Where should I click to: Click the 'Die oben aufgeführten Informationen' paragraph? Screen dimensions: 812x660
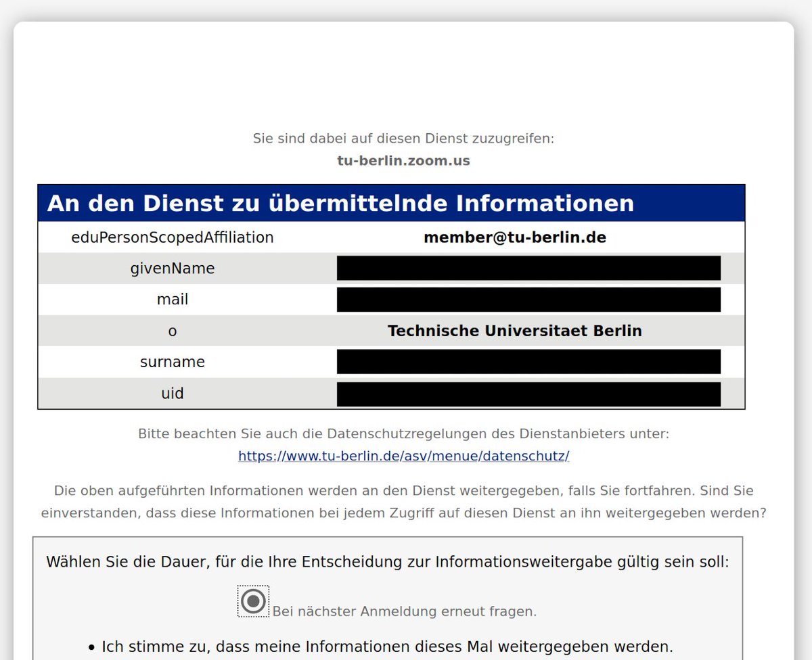pos(403,502)
